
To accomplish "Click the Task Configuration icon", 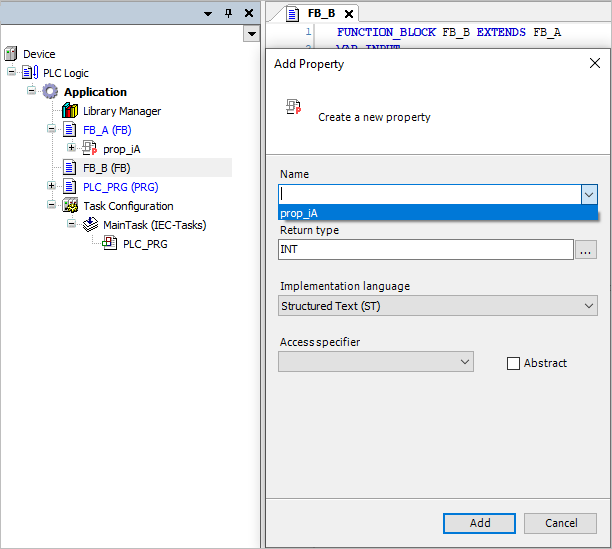I will (70, 206).
